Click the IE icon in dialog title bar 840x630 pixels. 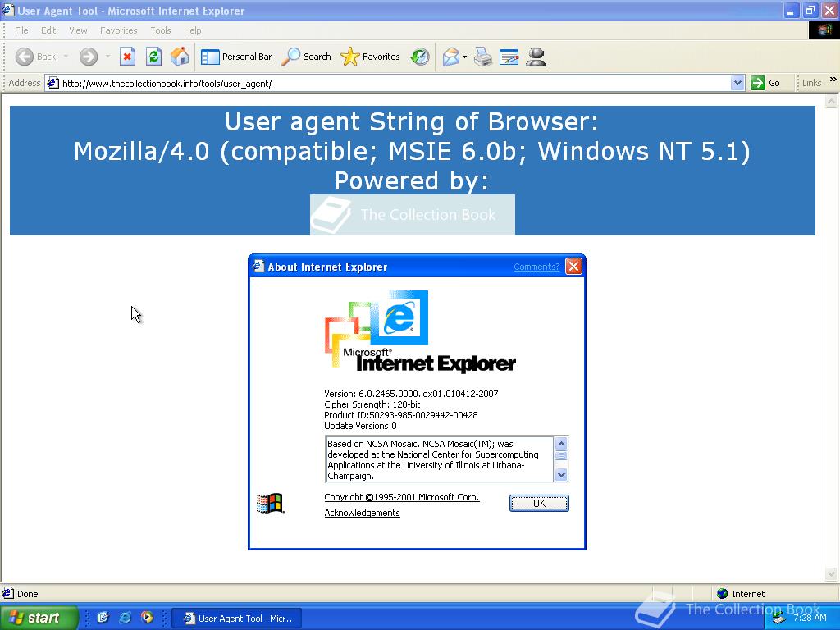point(258,266)
